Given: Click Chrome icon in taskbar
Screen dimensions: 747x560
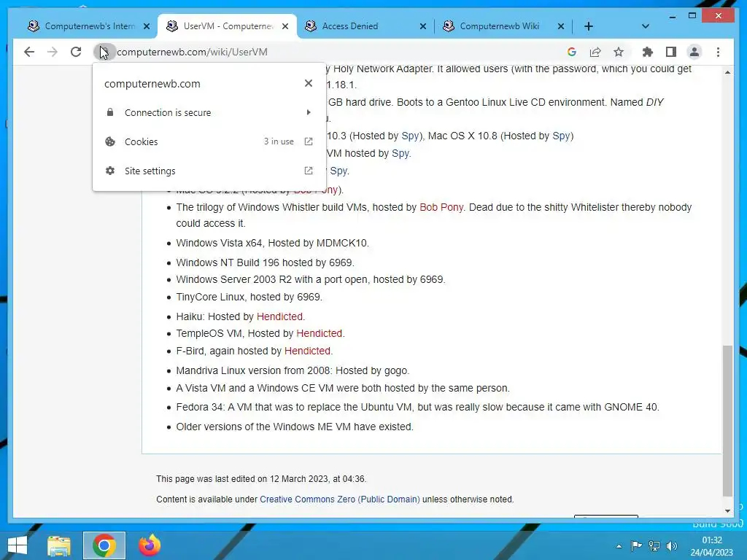Looking at the screenshot, I should (104, 545).
